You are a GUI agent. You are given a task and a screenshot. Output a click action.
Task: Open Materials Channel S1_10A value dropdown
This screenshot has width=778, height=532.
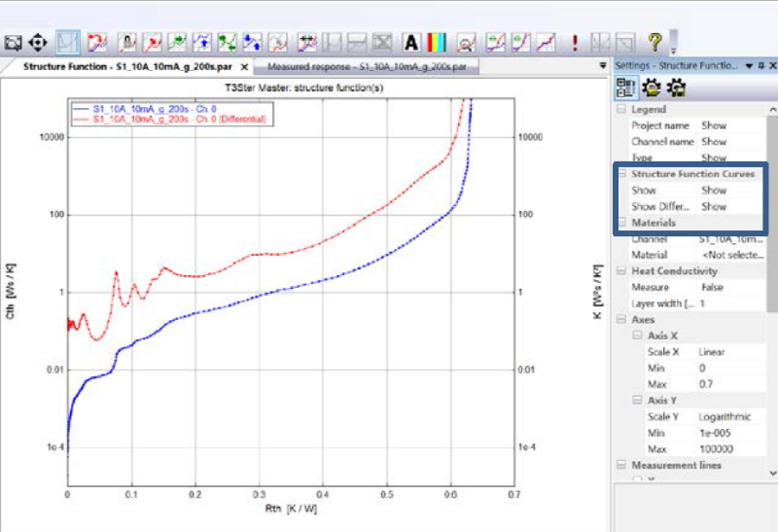pos(731,239)
